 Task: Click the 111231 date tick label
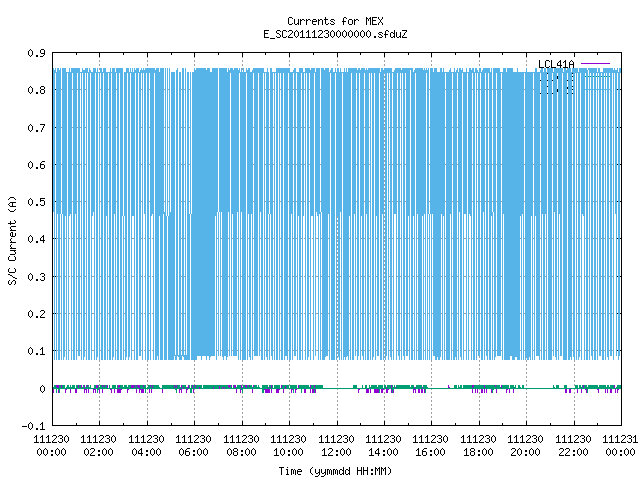pos(620,439)
